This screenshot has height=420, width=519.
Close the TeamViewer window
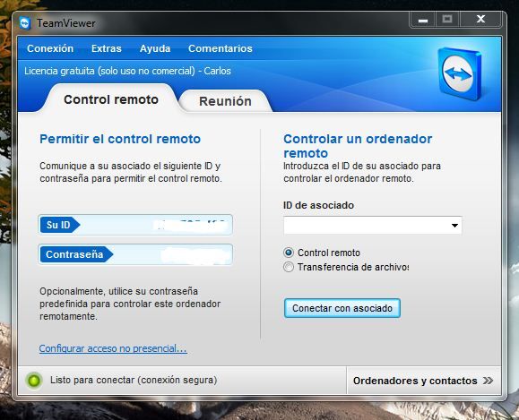point(480,20)
